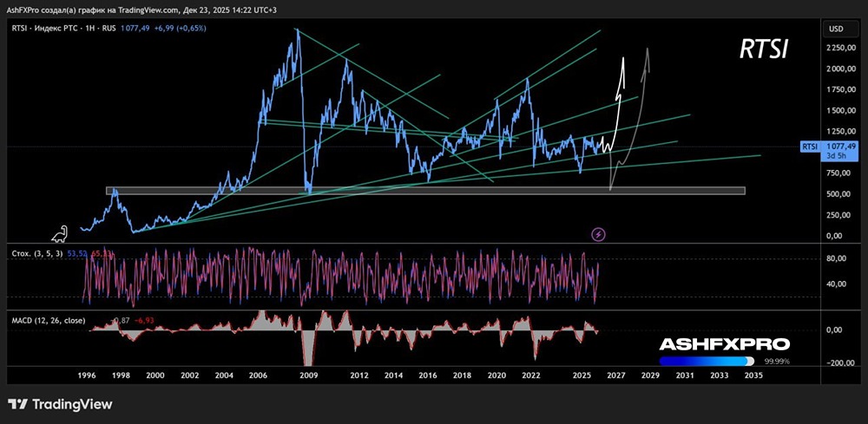
Task: Click the 2016 year on time axis
Action: [x=428, y=375]
